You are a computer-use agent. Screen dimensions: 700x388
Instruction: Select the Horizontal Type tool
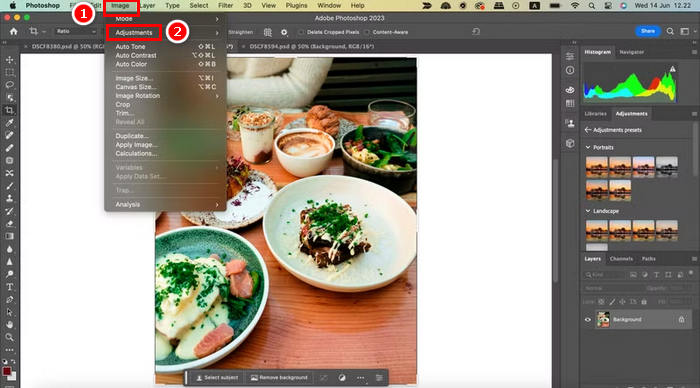[x=9, y=287]
